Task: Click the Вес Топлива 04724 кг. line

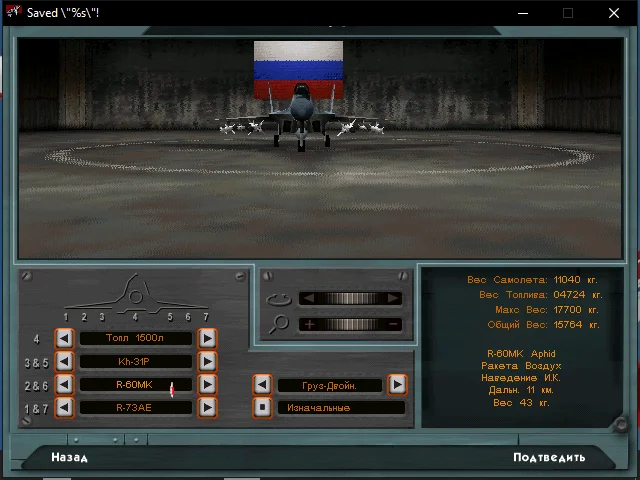Action: [x=540, y=295]
